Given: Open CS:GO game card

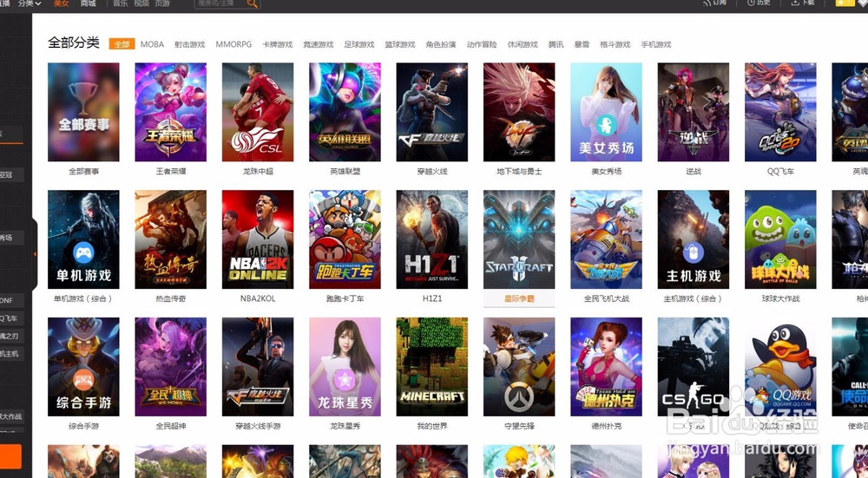Looking at the screenshot, I should point(693,367).
